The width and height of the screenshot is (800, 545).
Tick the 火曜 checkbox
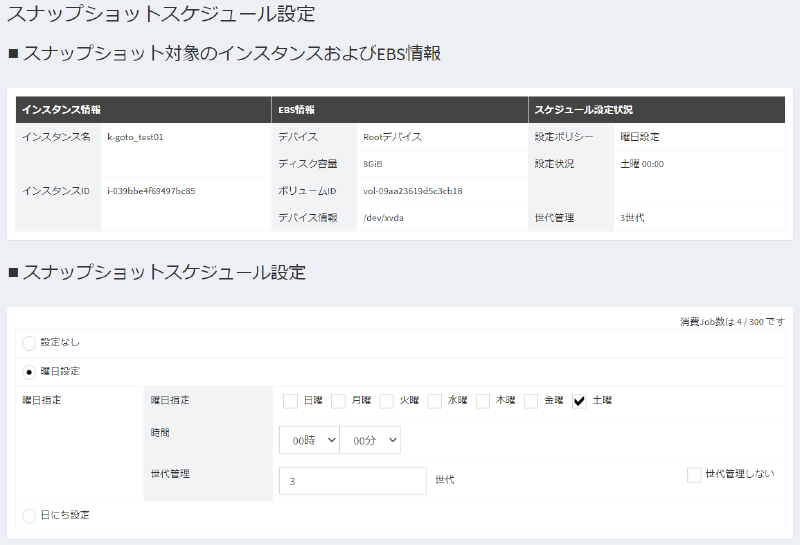pyautogui.click(x=387, y=401)
